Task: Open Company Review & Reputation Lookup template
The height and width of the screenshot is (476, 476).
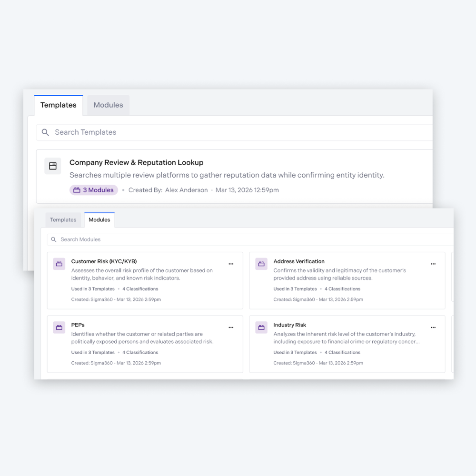Action: tap(136, 162)
